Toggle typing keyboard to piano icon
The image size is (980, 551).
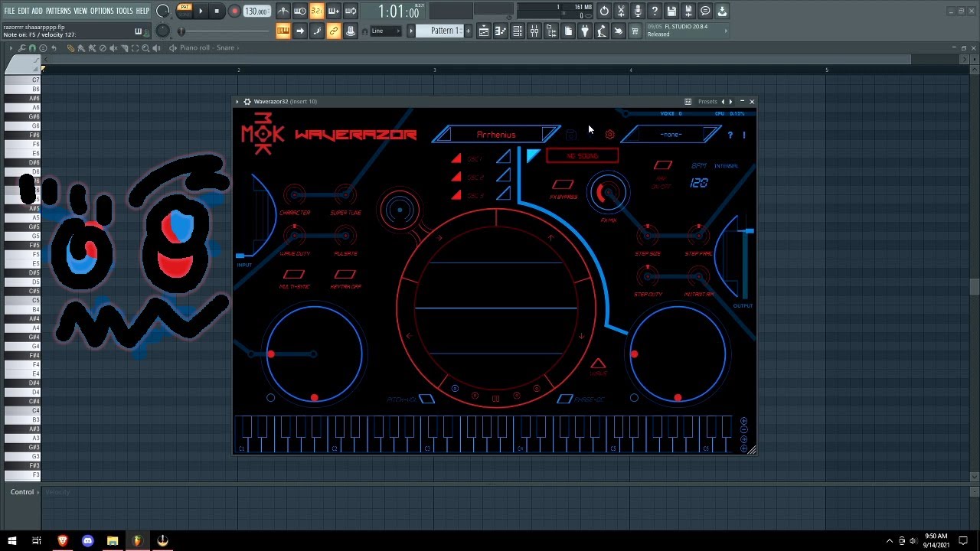(283, 31)
